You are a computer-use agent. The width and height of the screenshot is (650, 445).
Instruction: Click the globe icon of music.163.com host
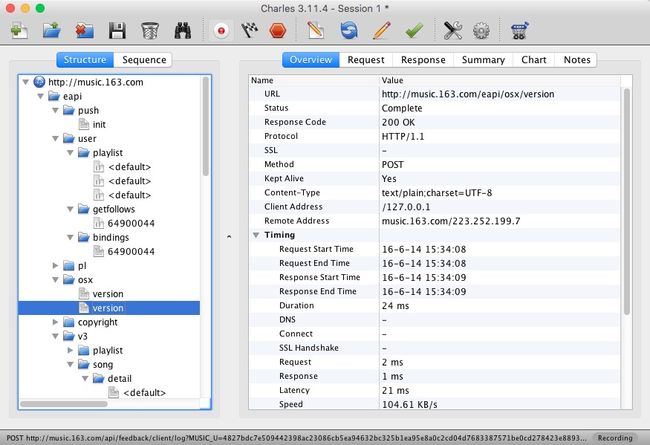(x=39, y=82)
